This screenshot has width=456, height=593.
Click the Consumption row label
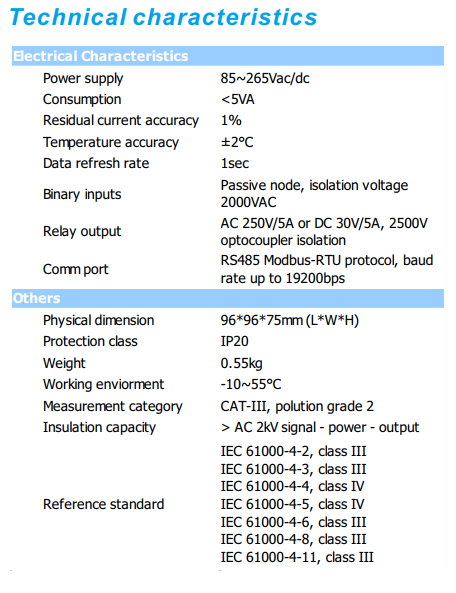[82, 99]
